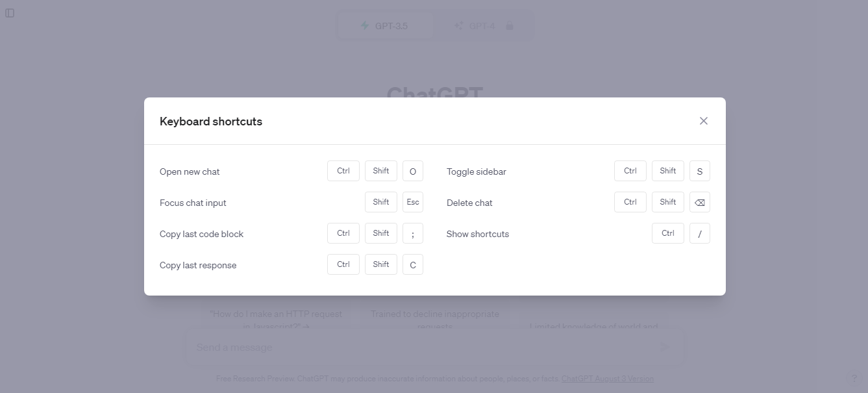Click the Ctrl key in Show shortcuts row
868x393 pixels.
tap(668, 233)
